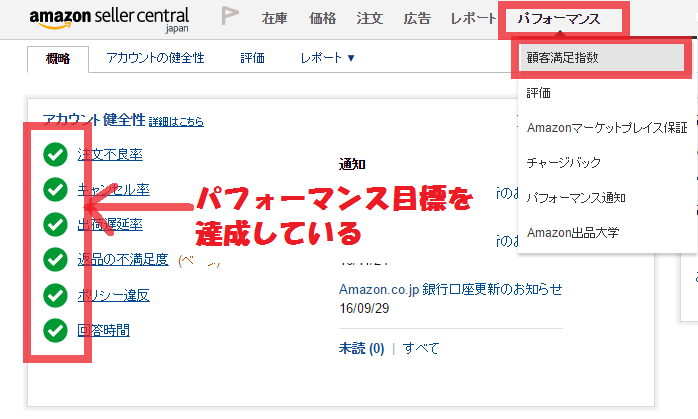The width and height of the screenshot is (698, 419).
Task: Open the 価格 menu
Action: [322, 18]
